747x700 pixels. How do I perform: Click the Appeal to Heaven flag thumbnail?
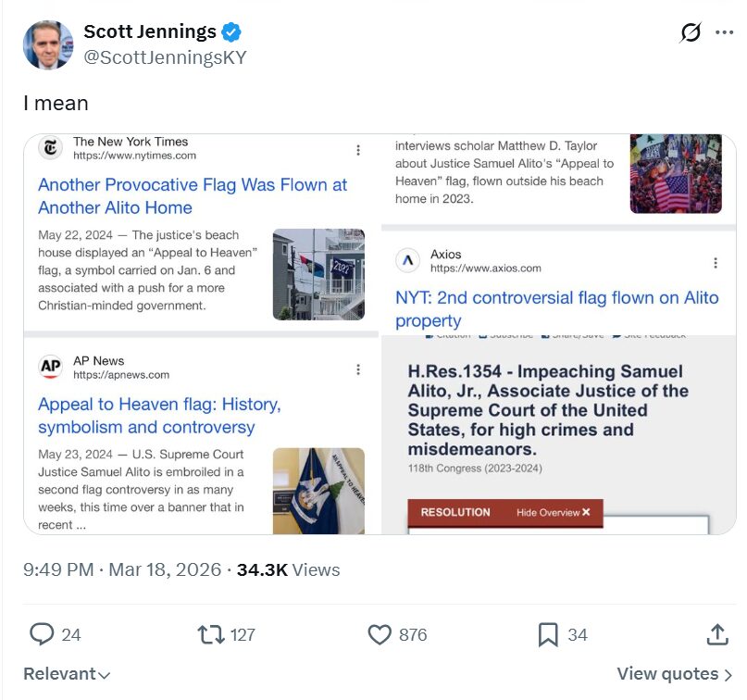click(318, 491)
